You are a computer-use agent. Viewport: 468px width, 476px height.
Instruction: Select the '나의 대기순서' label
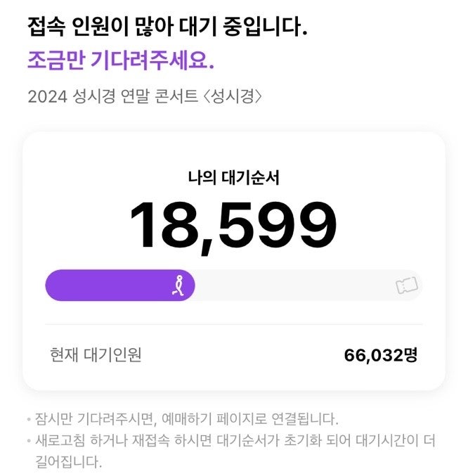[233, 178]
